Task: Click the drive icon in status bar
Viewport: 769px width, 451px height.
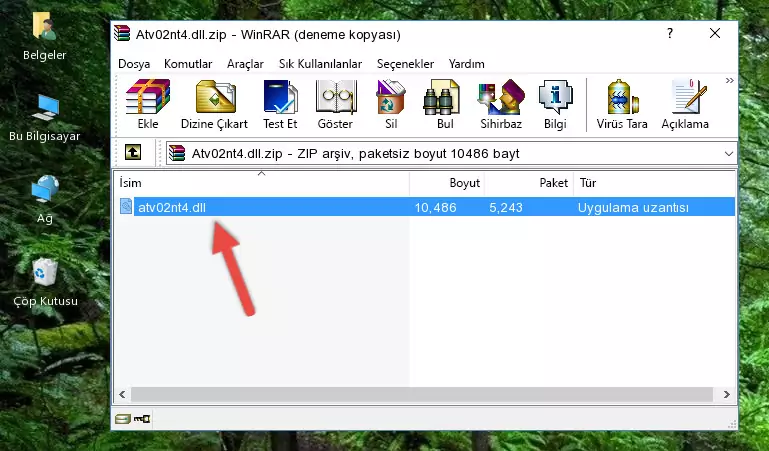Action: click(123, 419)
